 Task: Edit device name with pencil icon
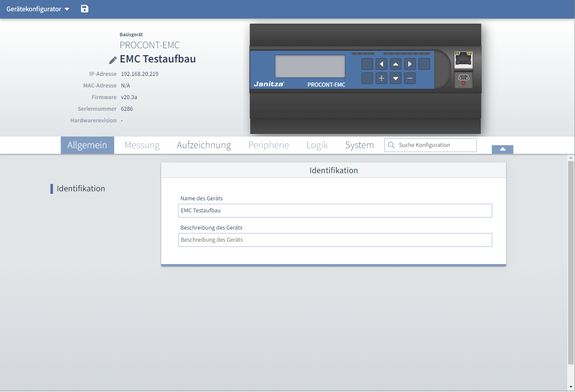click(x=113, y=60)
